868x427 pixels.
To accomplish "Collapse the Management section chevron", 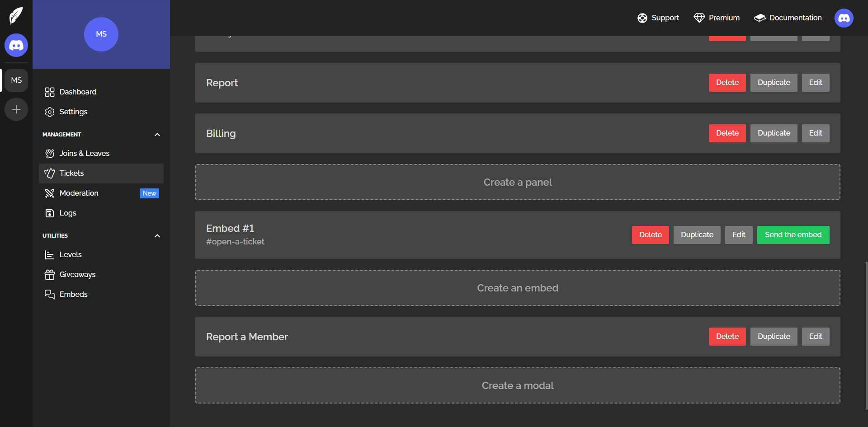I will point(157,135).
